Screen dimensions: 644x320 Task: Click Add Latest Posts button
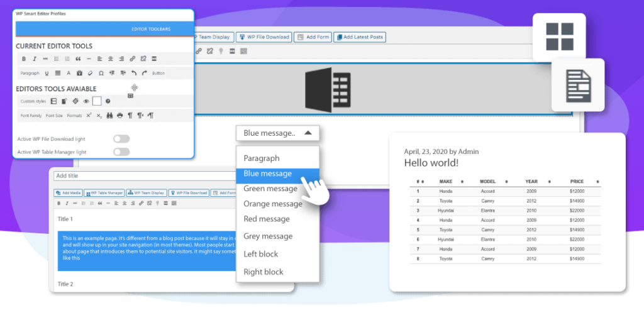click(x=359, y=37)
